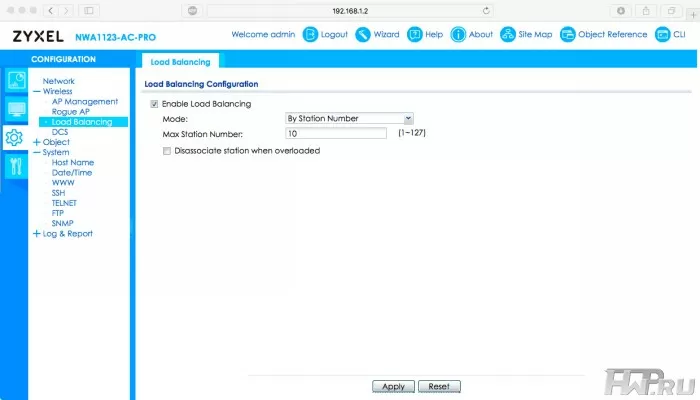Open the Dashboard sidebar icon
700x400 pixels.
coord(17,80)
